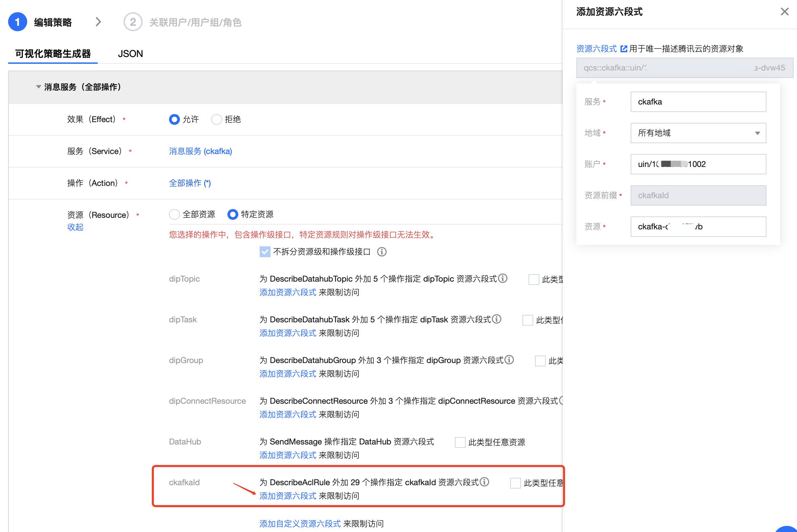This screenshot has width=797, height=532.
Task: Open the 地域 dropdown showing 所有地域
Action: click(x=698, y=133)
